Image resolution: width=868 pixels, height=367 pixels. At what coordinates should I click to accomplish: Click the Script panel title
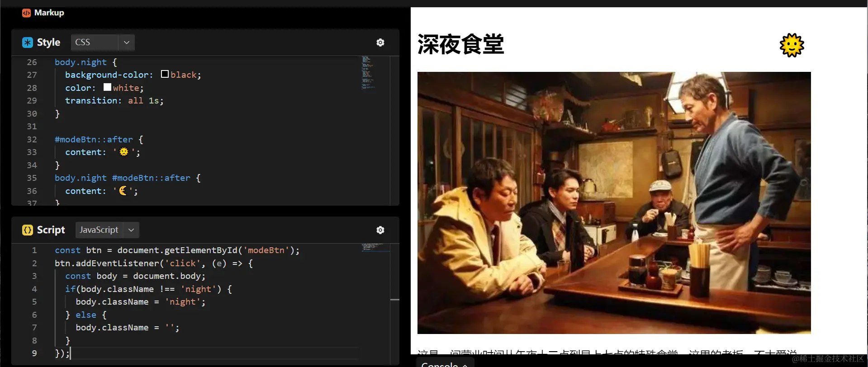(x=51, y=230)
